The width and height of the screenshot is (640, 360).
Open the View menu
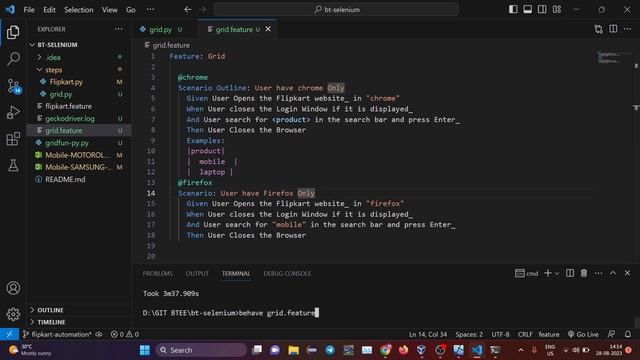coord(109,9)
